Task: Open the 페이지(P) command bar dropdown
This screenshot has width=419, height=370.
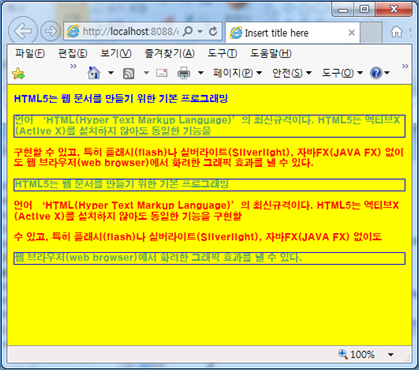Action: click(x=237, y=73)
